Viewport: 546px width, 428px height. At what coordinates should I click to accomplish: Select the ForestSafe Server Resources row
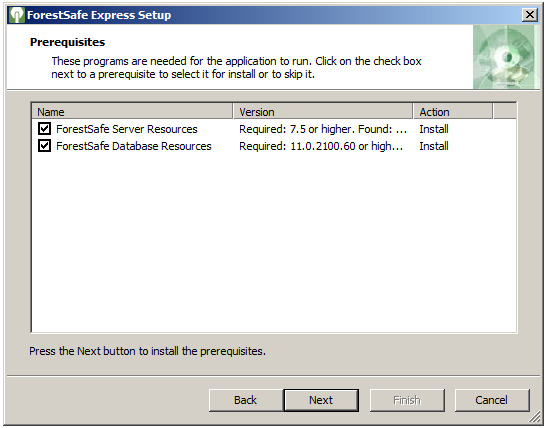(x=274, y=129)
